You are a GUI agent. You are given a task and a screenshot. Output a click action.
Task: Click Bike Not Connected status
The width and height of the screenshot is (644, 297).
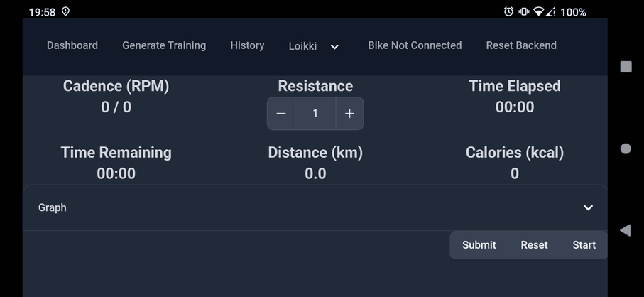(x=415, y=45)
